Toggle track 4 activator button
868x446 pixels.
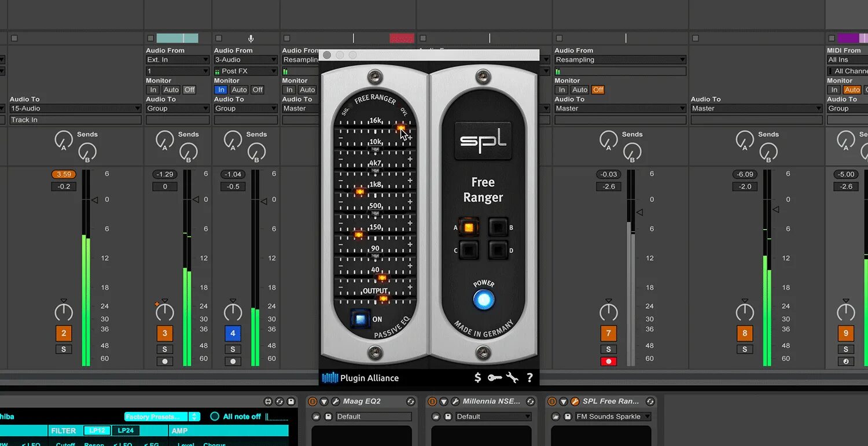pyautogui.click(x=233, y=333)
